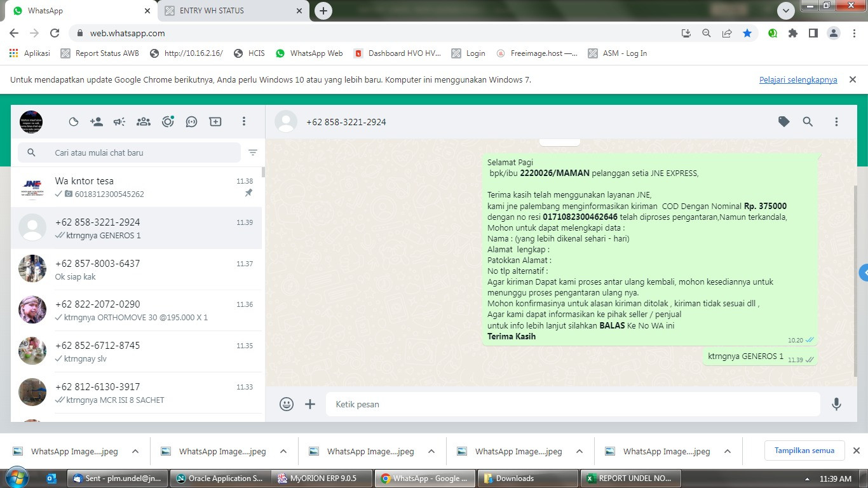
Task: Open the Dashboard HVO bookmark
Action: pos(397,53)
